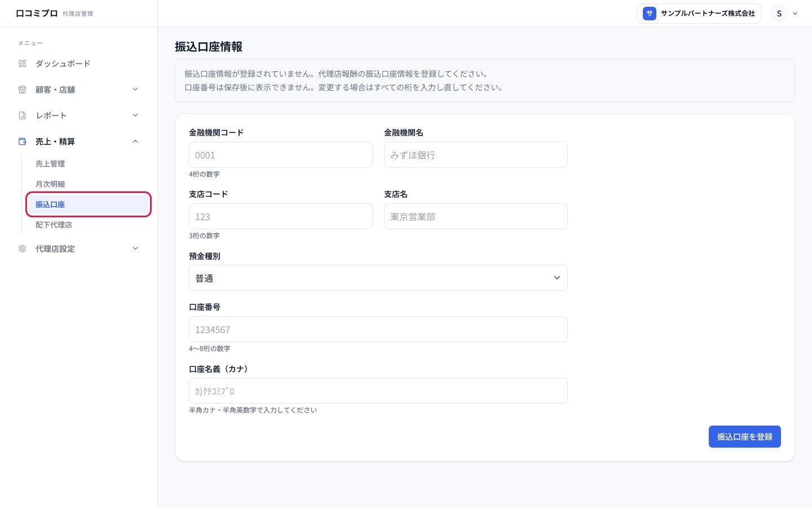The image size is (812, 508).
Task: Click the store icon beside 顧客・店舗
Action: coord(23,90)
